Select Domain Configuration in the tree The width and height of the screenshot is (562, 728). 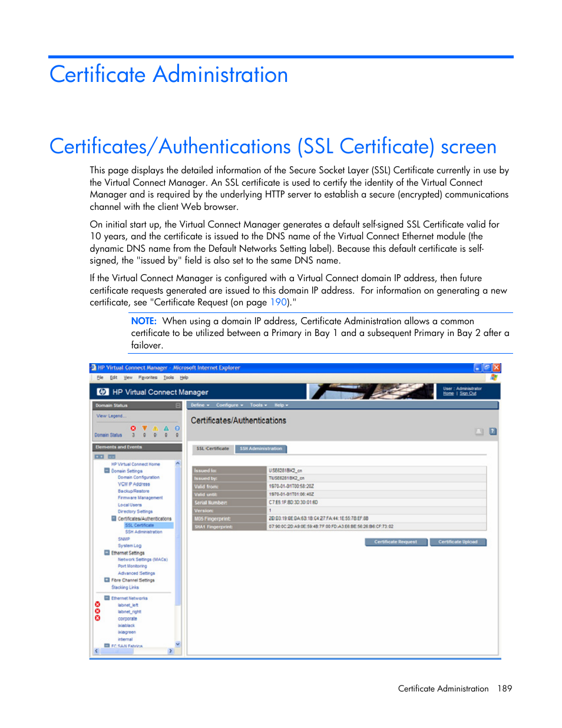(x=138, y=477)
